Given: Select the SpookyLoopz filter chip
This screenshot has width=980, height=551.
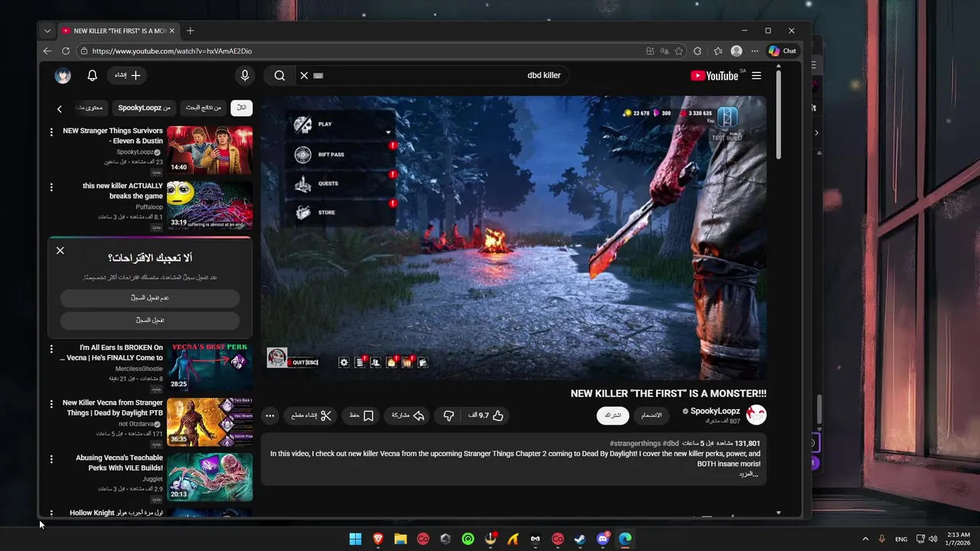Looking at the screenshot, I should (145, 108).
